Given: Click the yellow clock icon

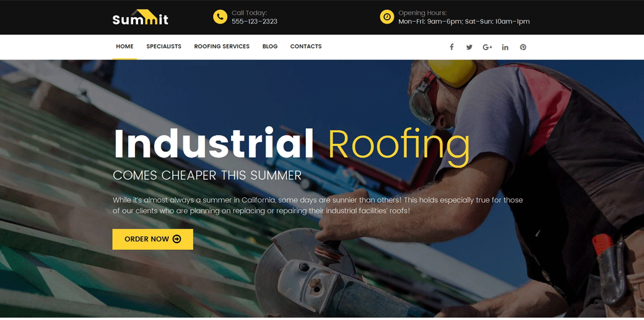Looking at the screenshot, I should [387, 17].
